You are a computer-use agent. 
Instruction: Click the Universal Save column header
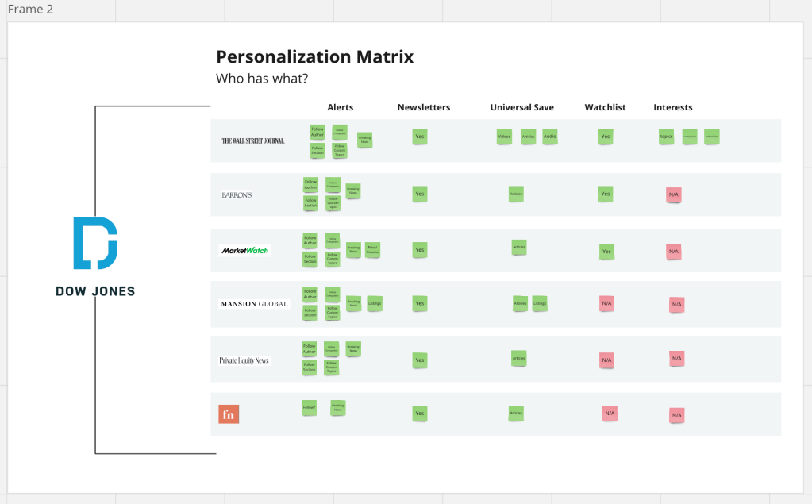521,107
